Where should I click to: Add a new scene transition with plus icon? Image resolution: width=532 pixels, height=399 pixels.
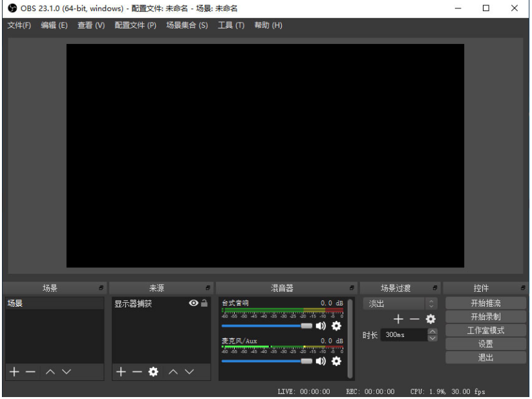point(398,319)
